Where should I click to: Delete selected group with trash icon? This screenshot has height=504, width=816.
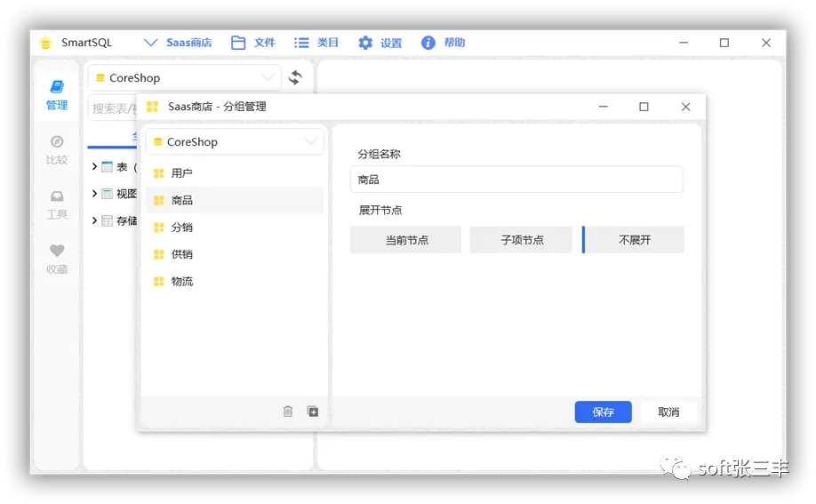click(x=288, y=412)
